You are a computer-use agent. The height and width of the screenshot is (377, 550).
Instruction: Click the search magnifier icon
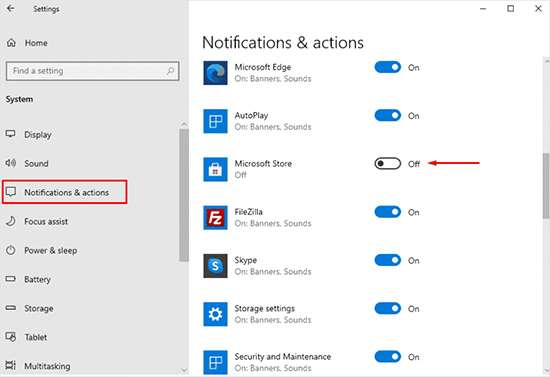click(170, 71)
